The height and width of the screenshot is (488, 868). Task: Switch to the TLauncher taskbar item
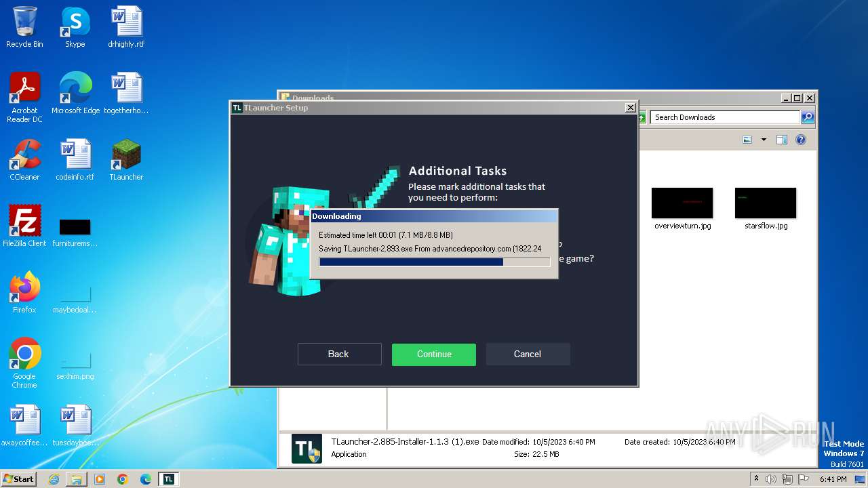coord(169,479)
